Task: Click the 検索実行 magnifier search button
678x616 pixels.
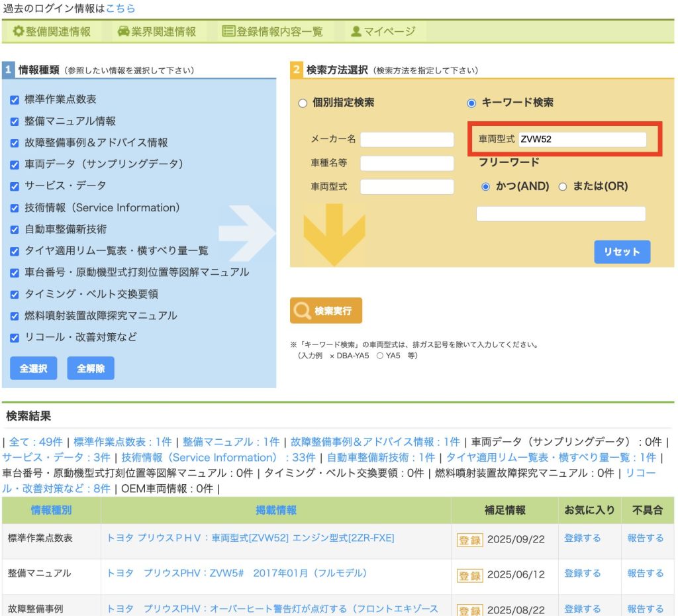Action: tap(326, 311)
